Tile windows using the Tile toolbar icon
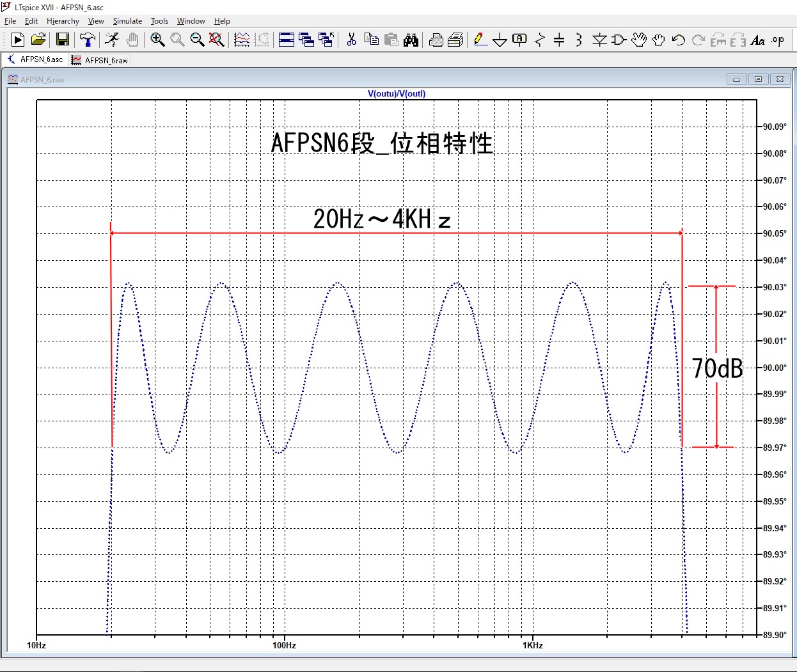 287,40
